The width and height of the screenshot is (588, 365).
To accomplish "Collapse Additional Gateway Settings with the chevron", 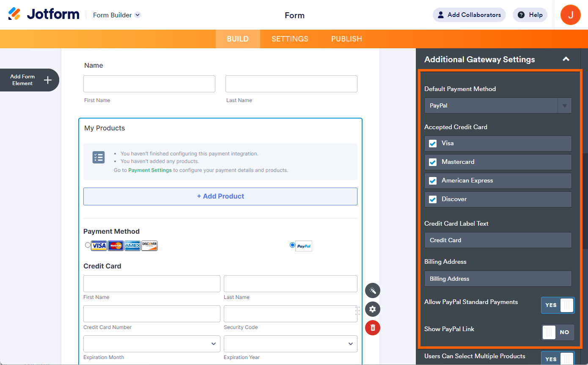I will pos(566,59).
